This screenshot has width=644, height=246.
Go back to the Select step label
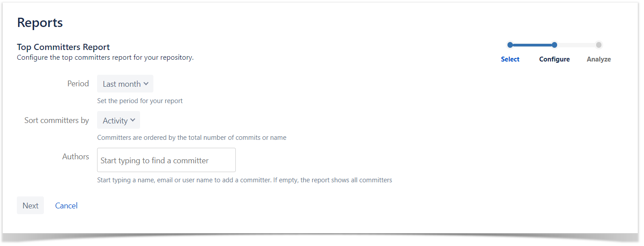510,59
